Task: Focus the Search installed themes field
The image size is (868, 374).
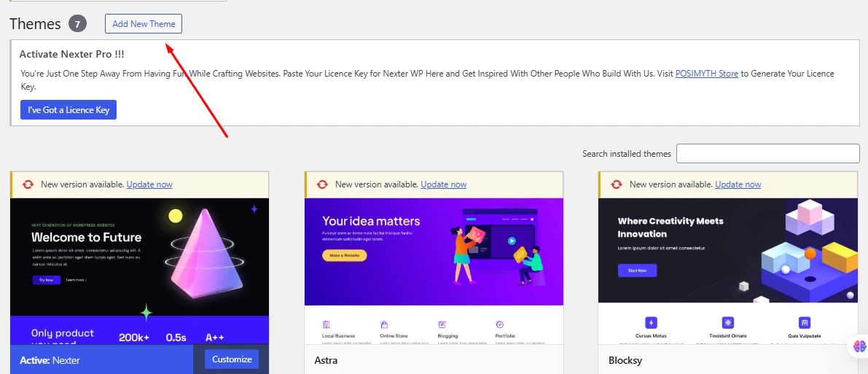Action: (767, 154)
